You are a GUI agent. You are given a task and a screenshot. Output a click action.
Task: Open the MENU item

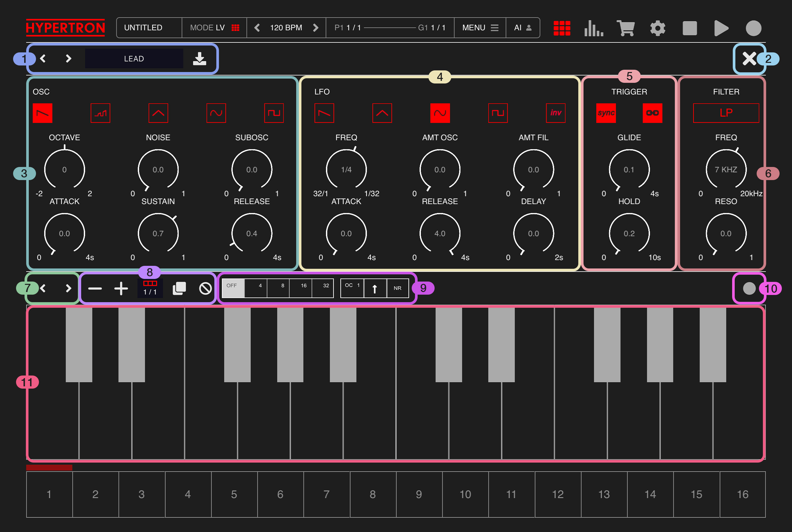tap(479, 28)
